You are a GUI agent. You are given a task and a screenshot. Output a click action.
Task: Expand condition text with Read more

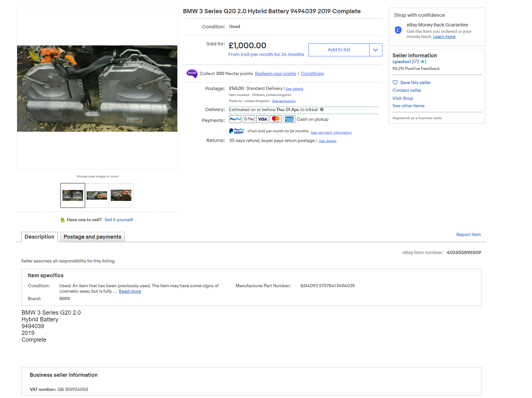[130, 291]
